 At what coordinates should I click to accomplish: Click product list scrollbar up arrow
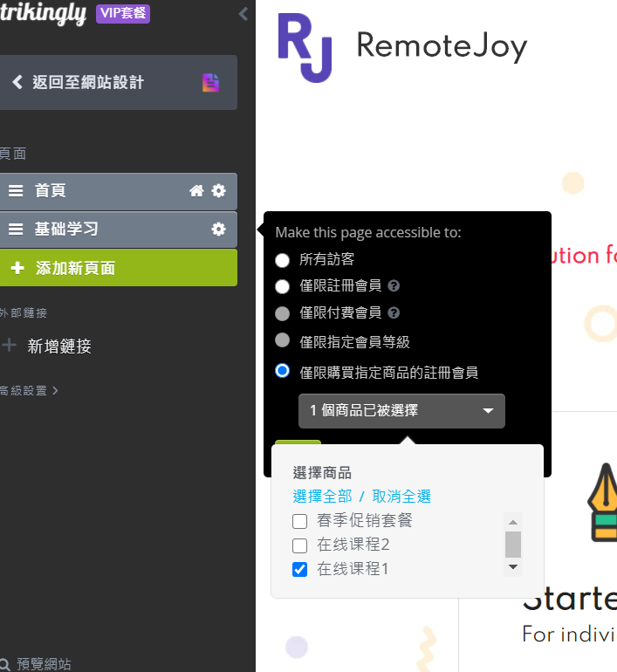513,522
